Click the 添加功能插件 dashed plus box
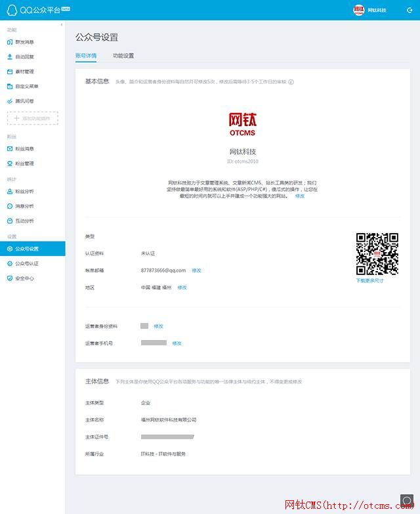 click(x=33, y=118)
